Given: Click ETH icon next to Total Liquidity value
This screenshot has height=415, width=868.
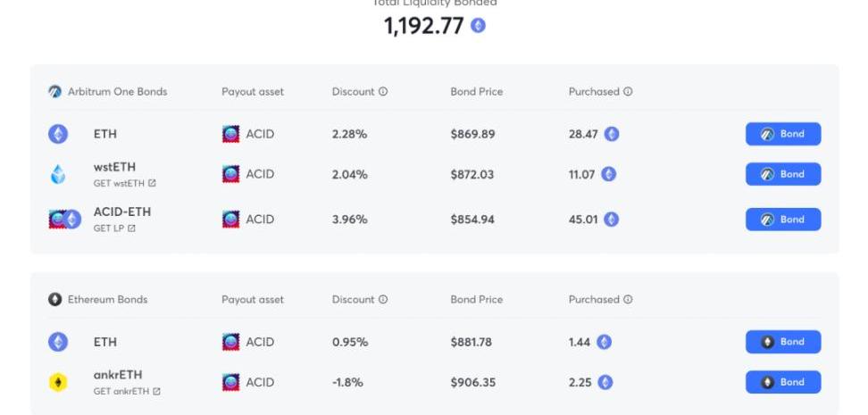Looking at the screenshot, I should (479, 26).
